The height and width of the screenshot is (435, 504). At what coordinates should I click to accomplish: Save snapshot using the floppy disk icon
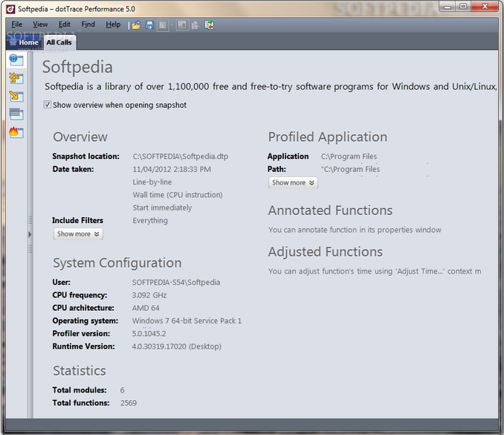click(x=149, y=25)
